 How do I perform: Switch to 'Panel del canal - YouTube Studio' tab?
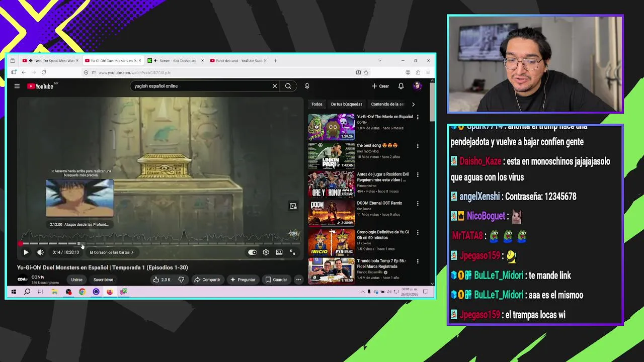[x=238, y=61]
